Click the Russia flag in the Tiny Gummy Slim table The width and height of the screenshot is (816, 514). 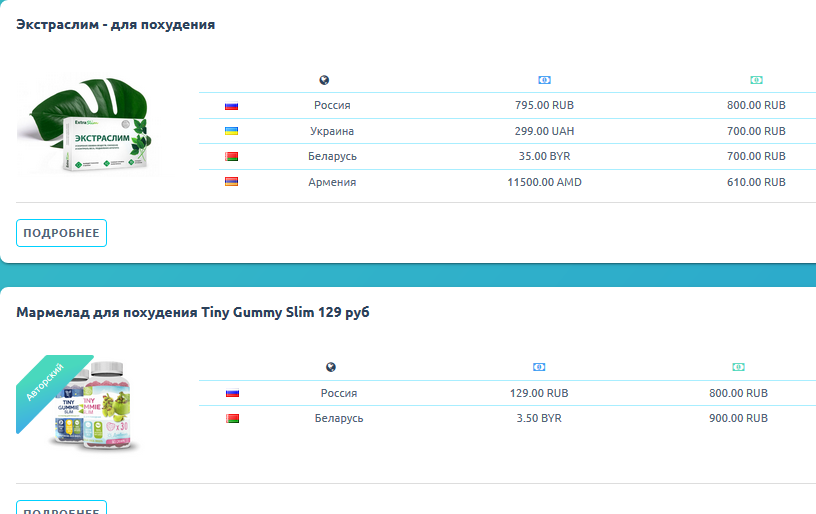pyautogui.click(x=233, y=393)
